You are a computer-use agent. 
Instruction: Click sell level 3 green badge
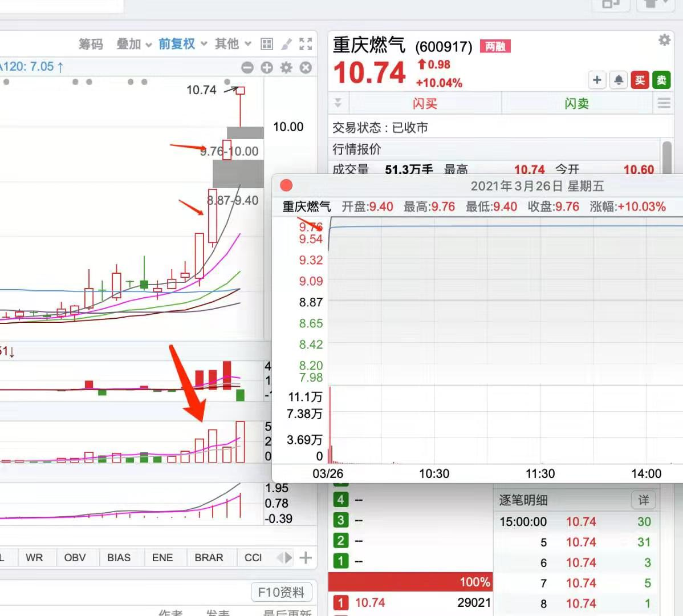(340, 520)
